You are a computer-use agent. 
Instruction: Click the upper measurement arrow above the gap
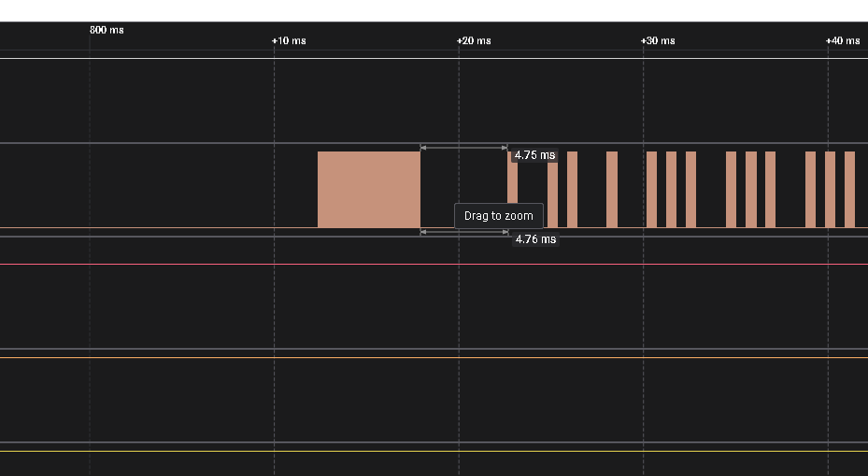click(463, 147)
